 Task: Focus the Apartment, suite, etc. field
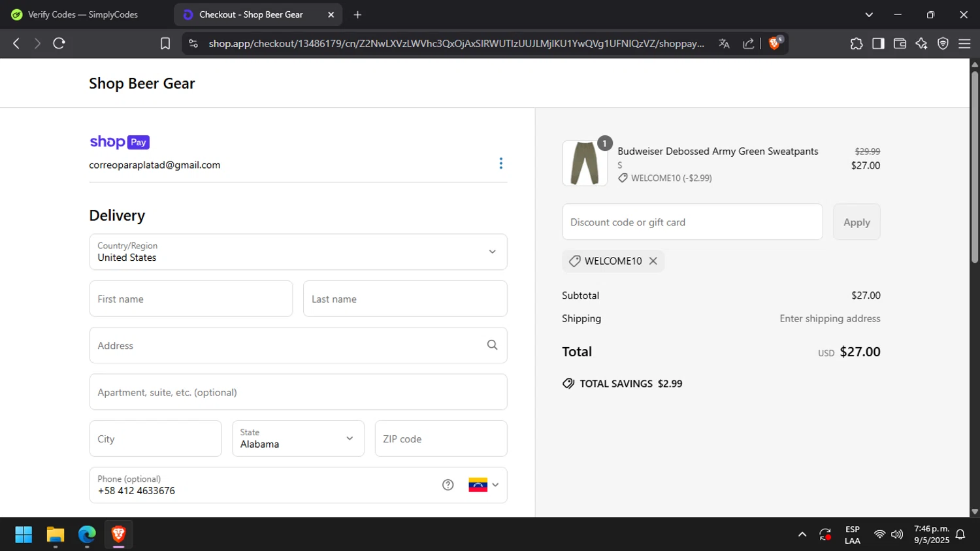pyautogui.click(x=299, y=392)
